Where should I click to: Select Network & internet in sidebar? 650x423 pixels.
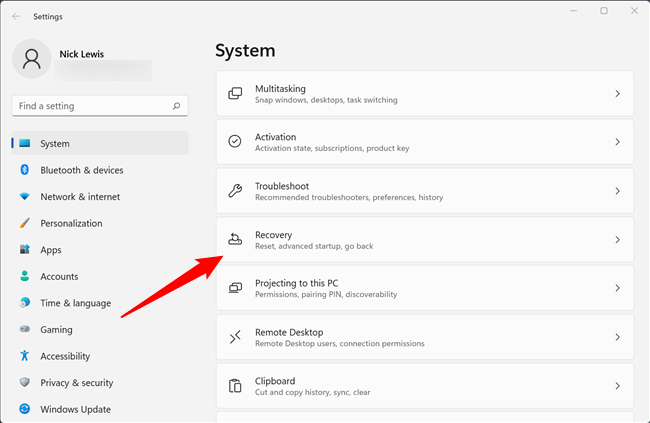tap(80, 197)
